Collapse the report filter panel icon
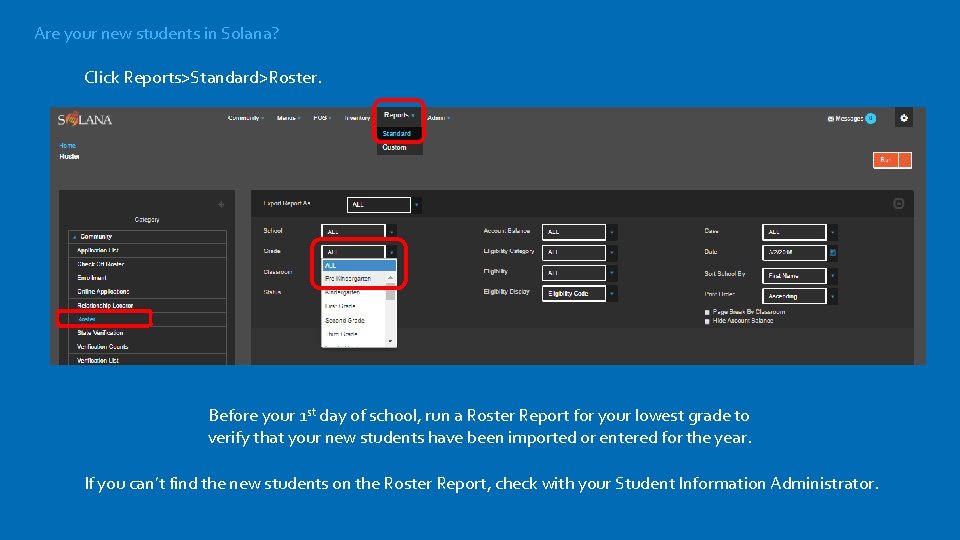This screenshot has height=540, width=960. coord(898,203)
